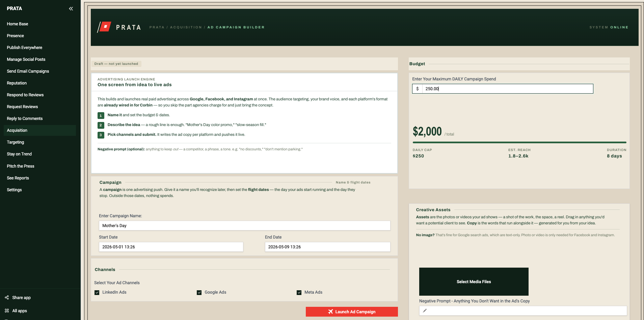644x320 pixels.
Task: Click the pencil icon in Negative Prompt field
Action: click(x=425, y=311)
